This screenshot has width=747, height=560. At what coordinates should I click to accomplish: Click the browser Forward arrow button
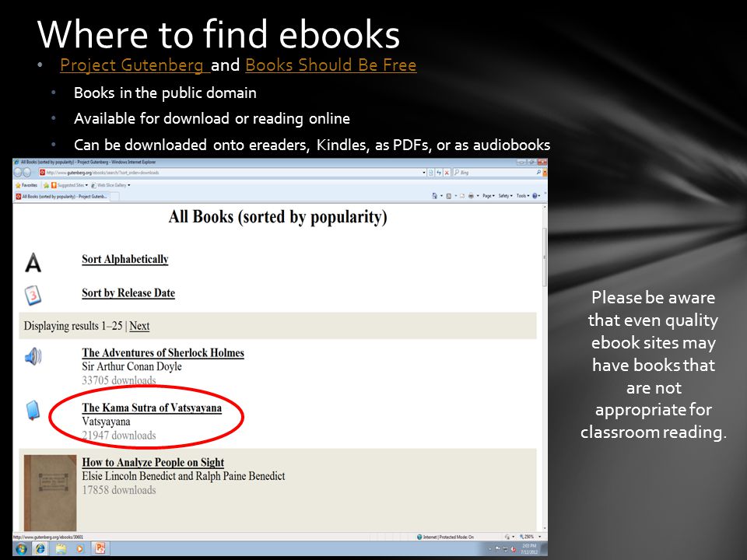[26, 173]
